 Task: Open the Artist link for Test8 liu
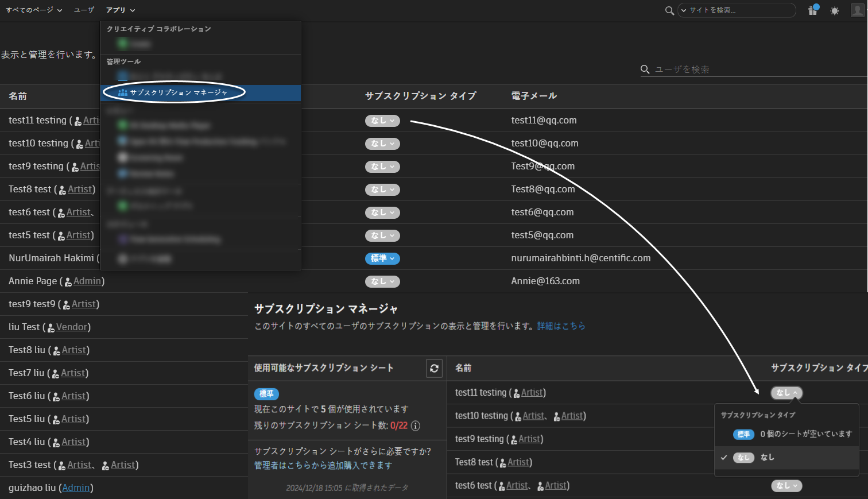(x=74, y=350)
